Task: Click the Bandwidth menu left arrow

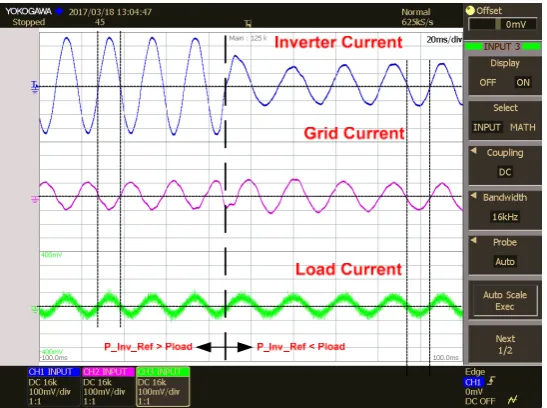Action: [x=473, y=196]
